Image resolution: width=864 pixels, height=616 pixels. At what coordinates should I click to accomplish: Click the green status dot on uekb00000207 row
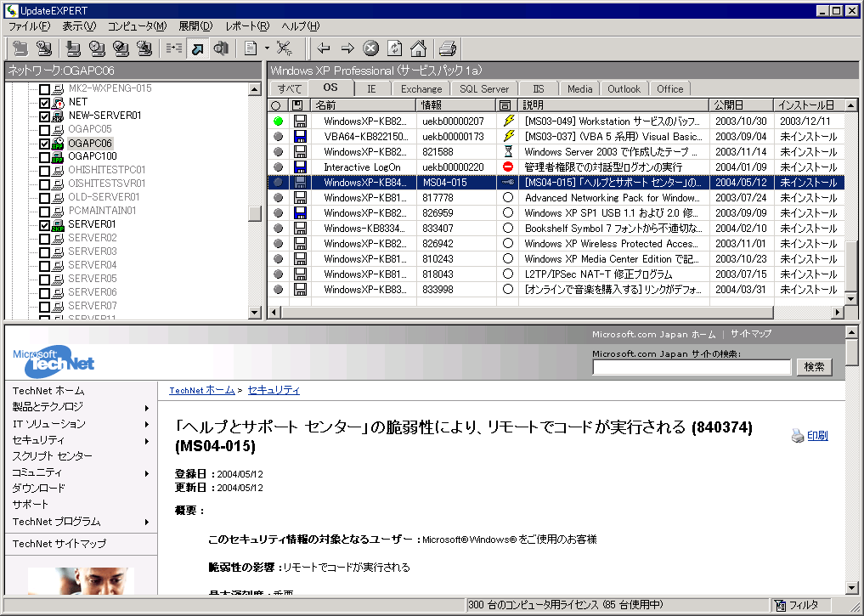[279, 121]
